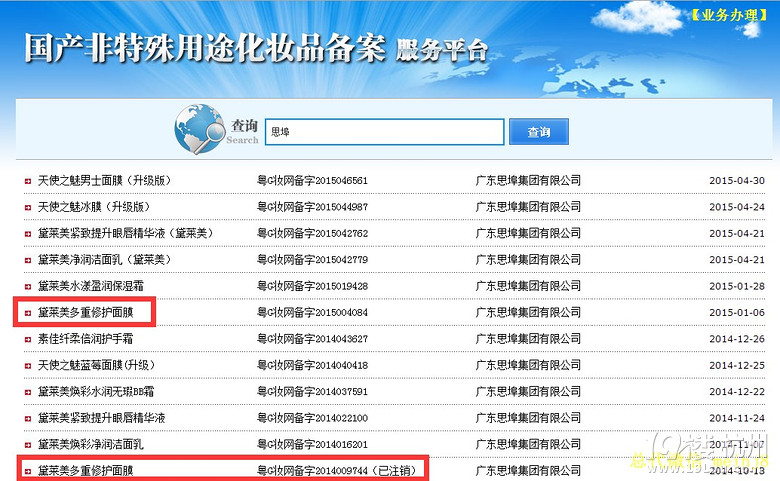Click red bullet icon beside 天使之魅蓝莓面膜
This screenshot has width=780, height=481.
tap(28, 366)
